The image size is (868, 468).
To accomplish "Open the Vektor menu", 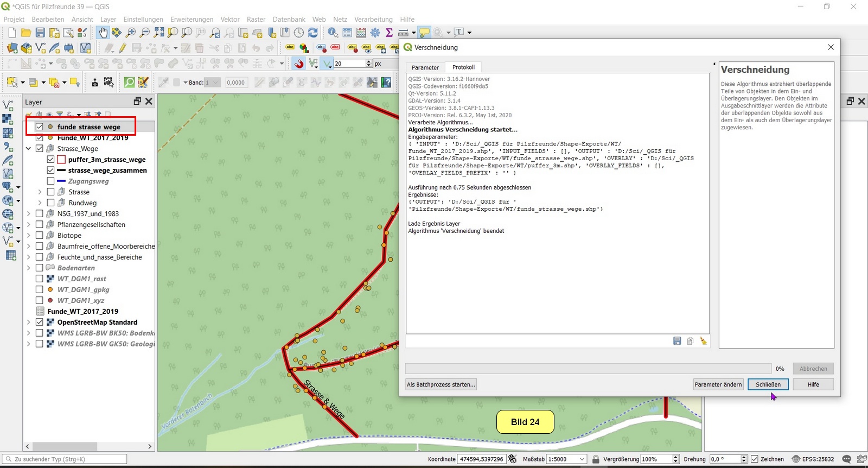I will click(230, 20).
